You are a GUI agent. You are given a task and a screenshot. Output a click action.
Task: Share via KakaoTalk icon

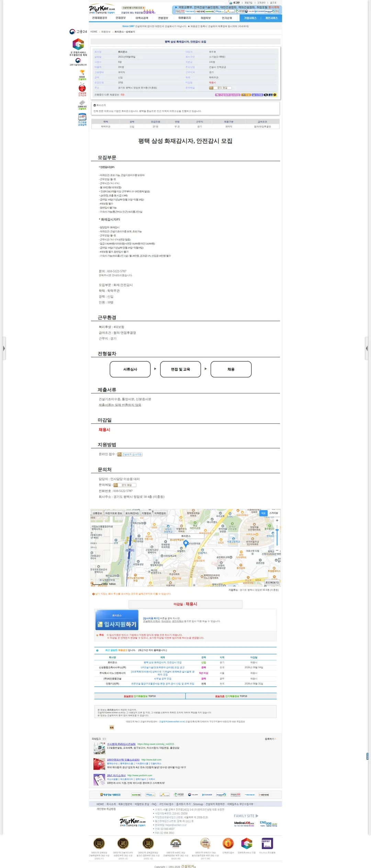(x=275, y=95)
